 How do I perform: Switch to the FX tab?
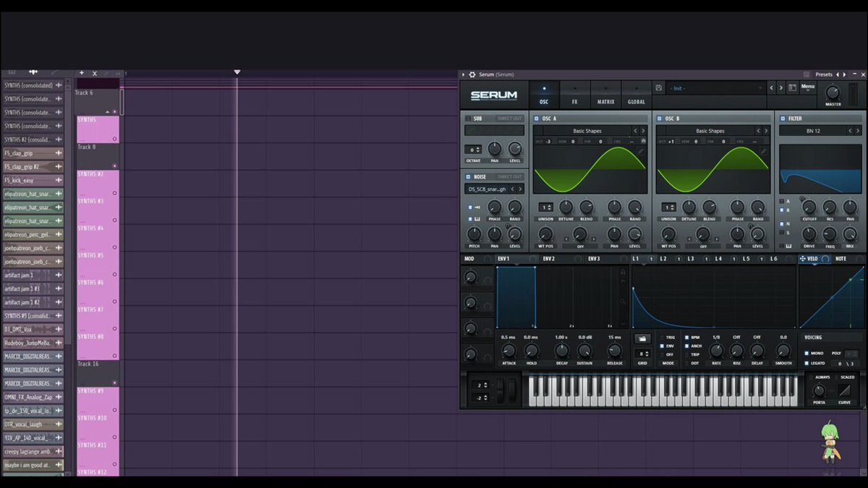point(575,95)
